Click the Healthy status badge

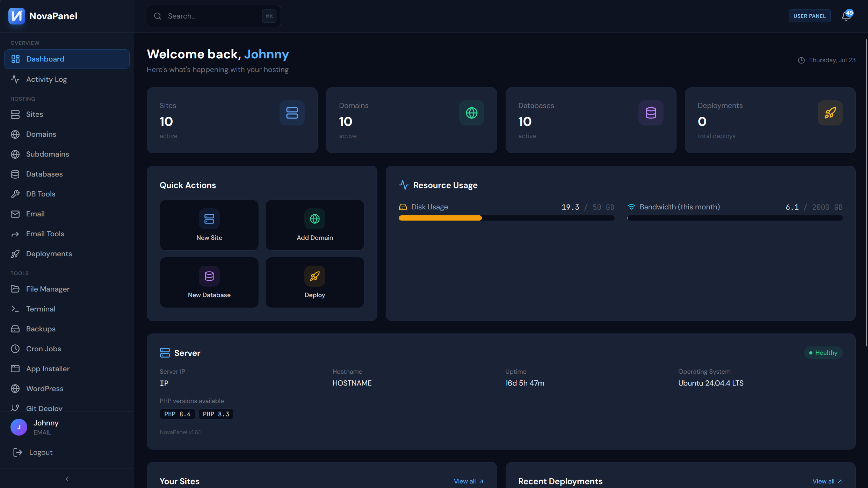coord(823,353)
